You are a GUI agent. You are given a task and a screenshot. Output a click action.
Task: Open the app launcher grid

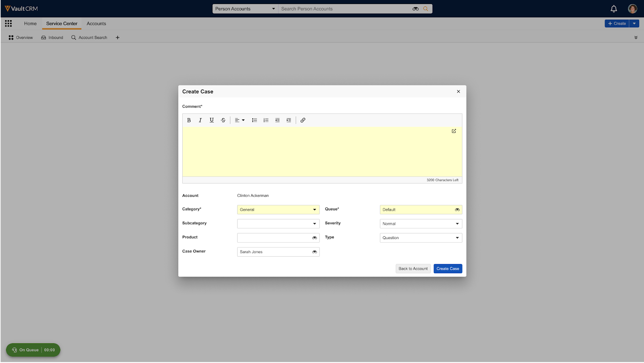click(8, 24)
